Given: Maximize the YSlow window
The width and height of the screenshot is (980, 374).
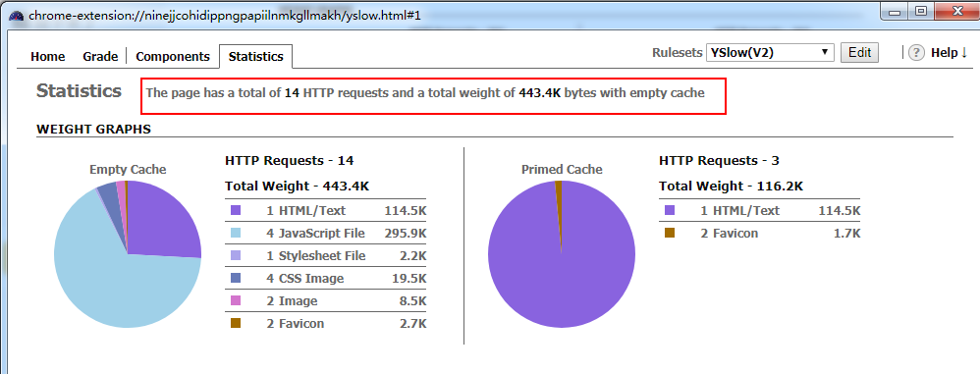Looking at the screenshot, I should 921,11.
